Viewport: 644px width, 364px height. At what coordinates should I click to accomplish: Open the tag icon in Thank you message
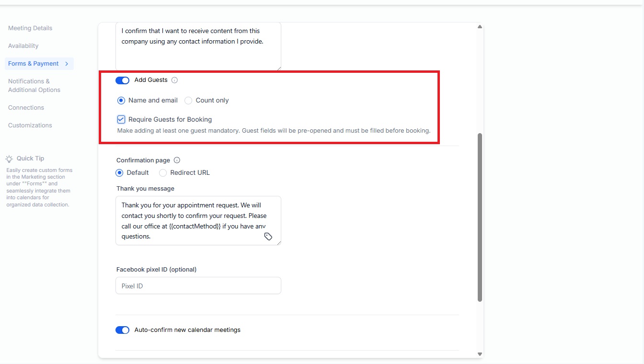pyautogui.click(x=268, y=237)
